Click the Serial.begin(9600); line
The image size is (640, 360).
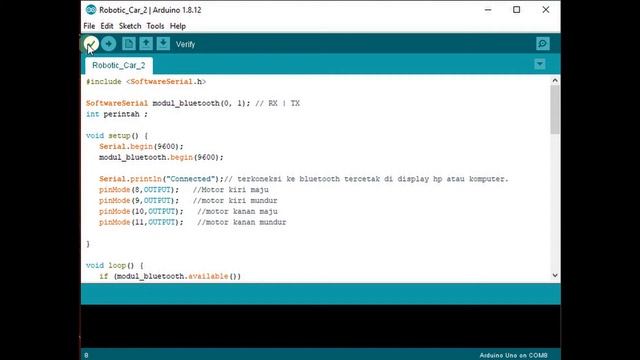[141, 147]
